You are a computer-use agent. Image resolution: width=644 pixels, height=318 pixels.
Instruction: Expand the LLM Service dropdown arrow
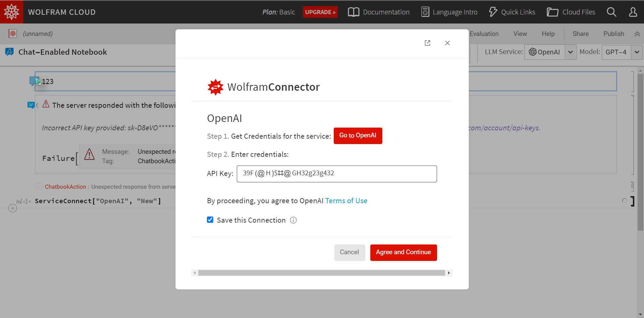(571, 52)
